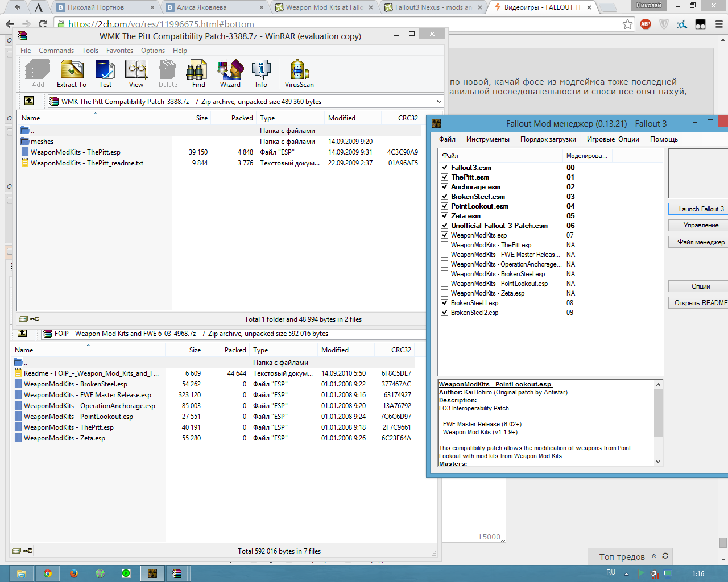Open the Commands menu in WinRAR
This screenshot has width=728, height=582.
click(56, 51)
